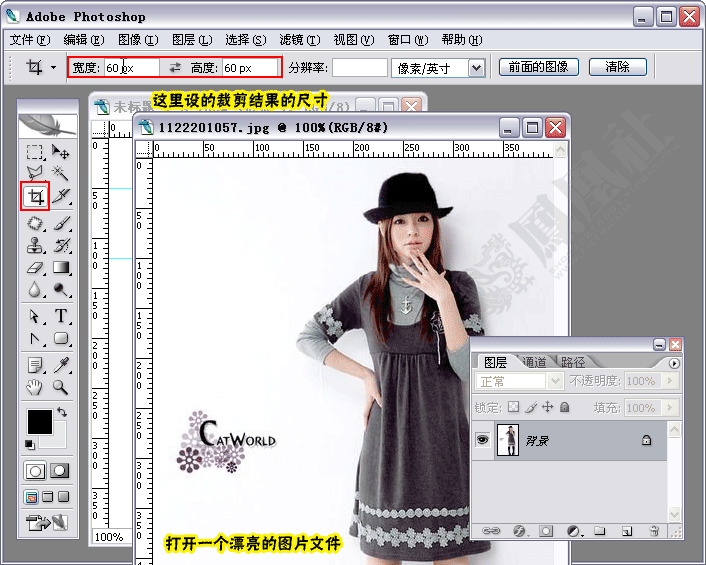Select the Gradient tool
Screen dimensions: 706x565
pos(61,268)
